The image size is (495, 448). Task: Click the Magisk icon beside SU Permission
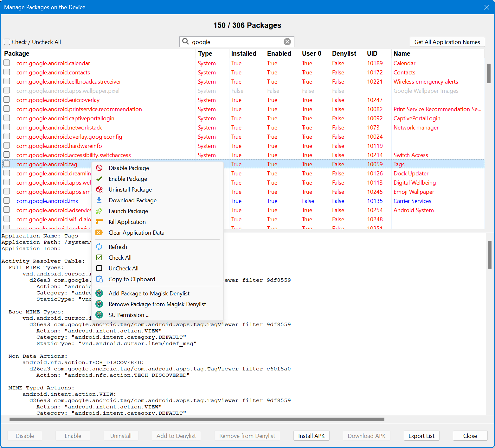[99, 315]
